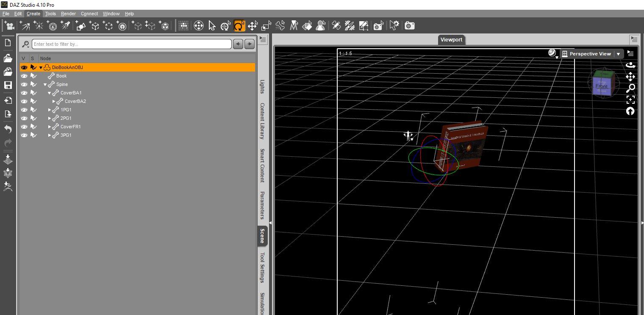Screen dimensions: 644x315
Task: Click Undo arrow in left sidebar
Action: (8, 129)
